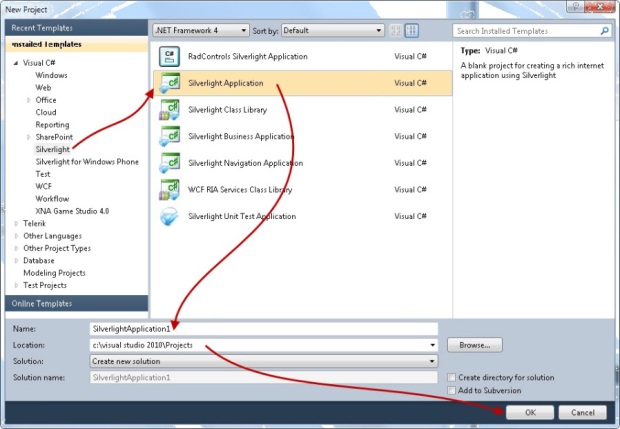Viewport: 620px width, 429px height.
Task: Close the New Project dialog
Action: pos(600,7)
